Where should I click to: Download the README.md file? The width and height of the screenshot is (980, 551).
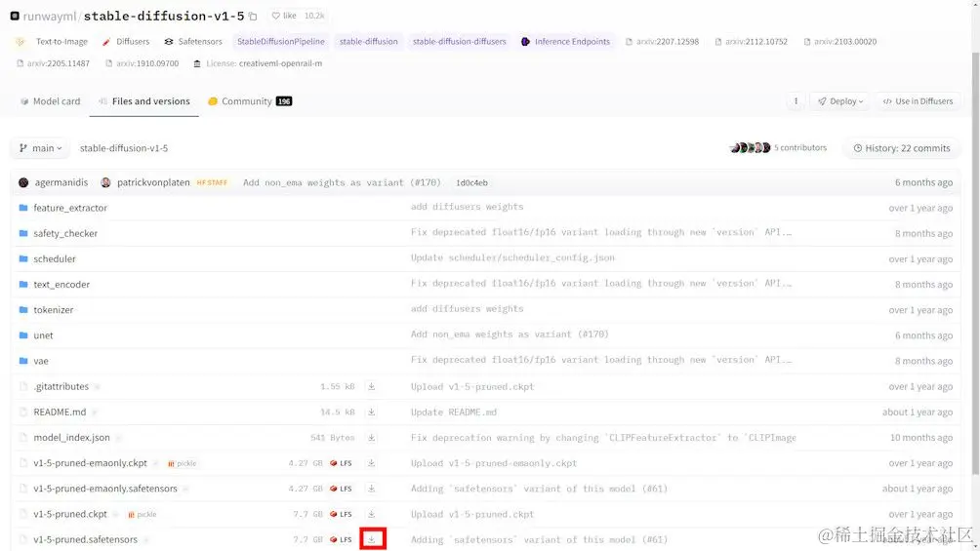click(x=371, y=413)
